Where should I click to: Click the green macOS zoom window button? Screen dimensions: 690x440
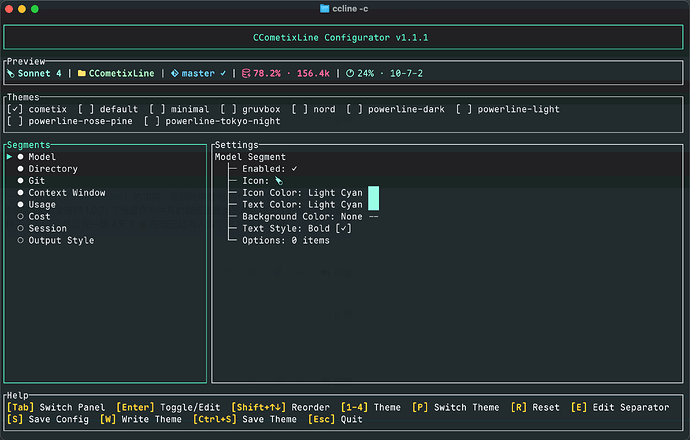coord(35,9)
